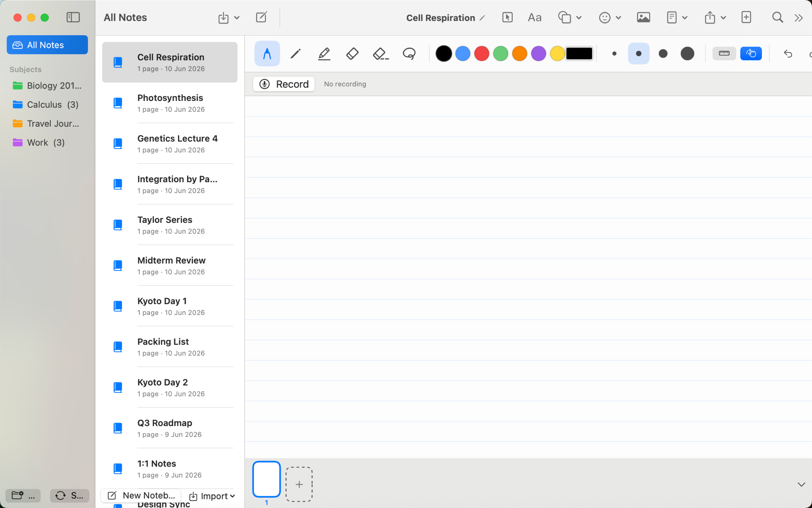The image size is (812, 508).
Task: Click the add page icon in the toolbar
Action: click(746, 17)
